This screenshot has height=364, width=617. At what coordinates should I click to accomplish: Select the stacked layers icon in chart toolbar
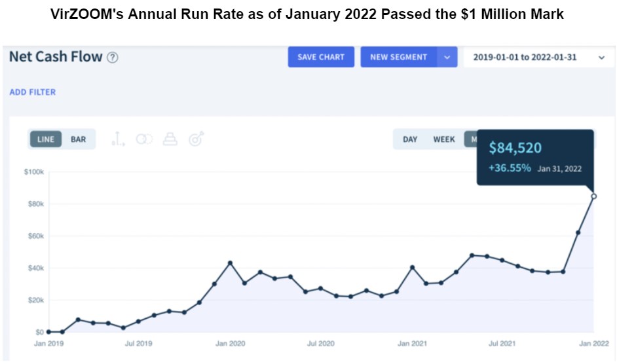[x=170, y=139]
